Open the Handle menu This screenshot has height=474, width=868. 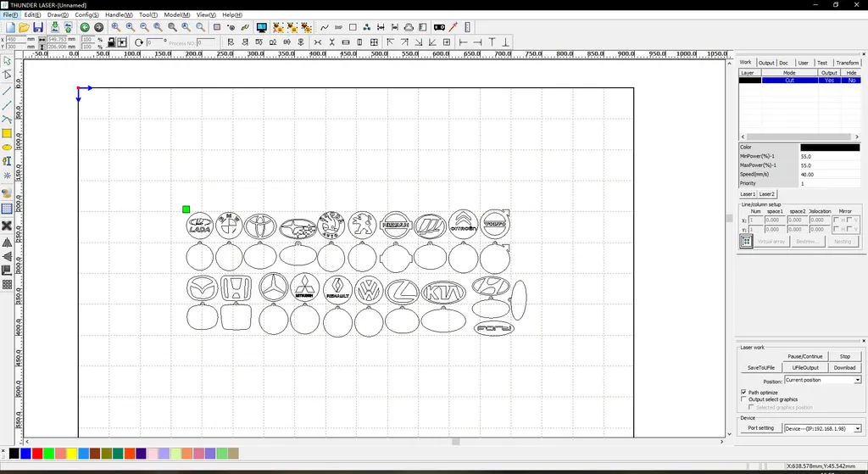tap(119, 15)
